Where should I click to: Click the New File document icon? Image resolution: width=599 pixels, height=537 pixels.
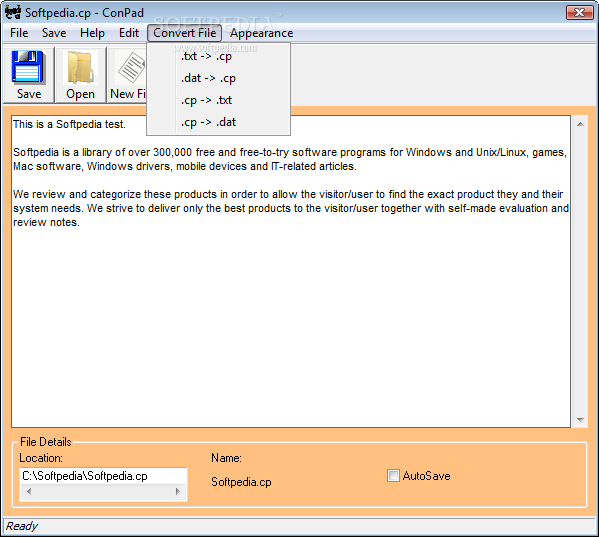[131, 68]
